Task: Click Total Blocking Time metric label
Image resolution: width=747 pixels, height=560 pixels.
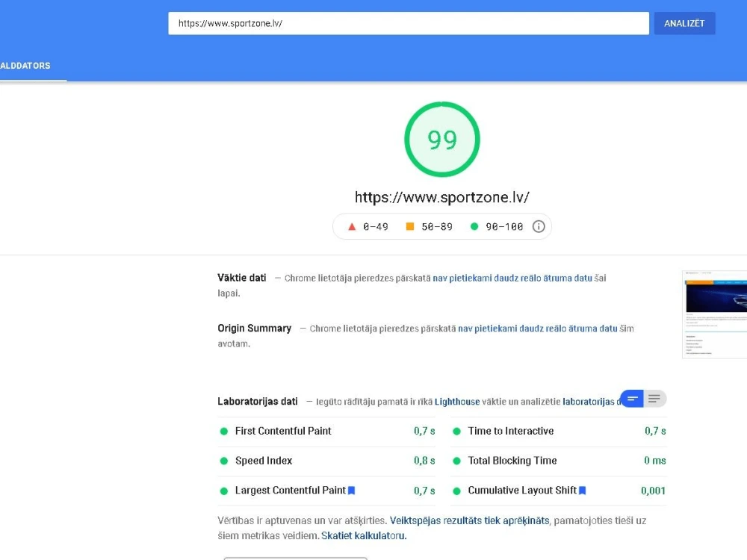Action: click(x=512, y=461)
